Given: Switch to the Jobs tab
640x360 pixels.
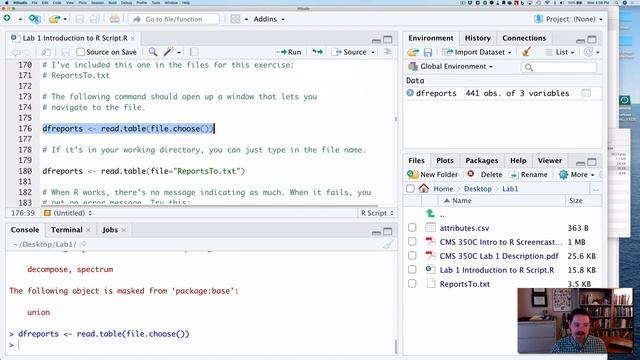Looking at the screenshot, I should pyautogui.click(x=110, y=230).
